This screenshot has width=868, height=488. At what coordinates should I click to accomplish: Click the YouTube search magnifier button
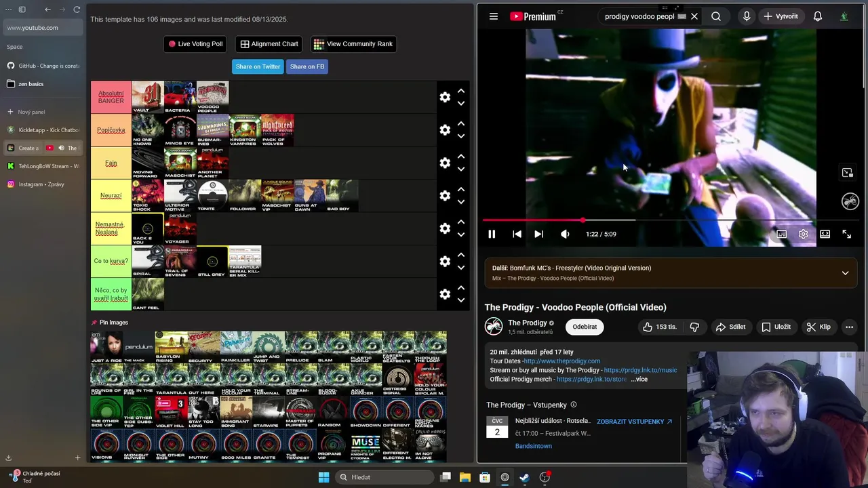point(716,16)
